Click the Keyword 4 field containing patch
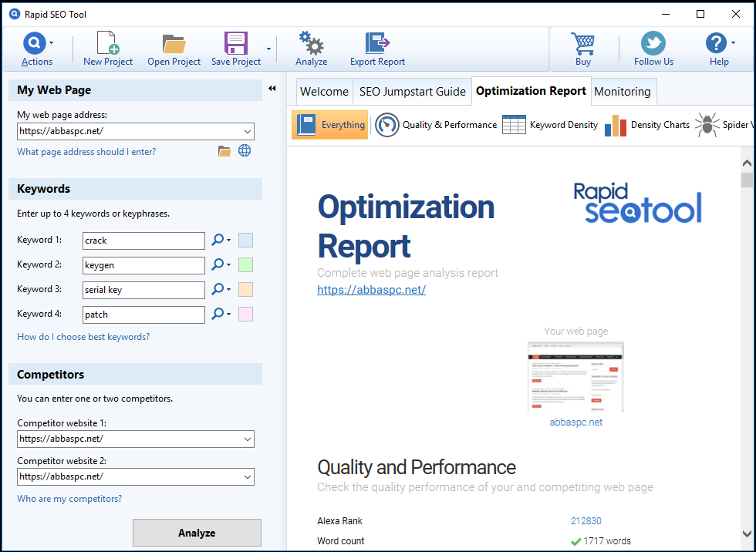The image size is (756, 552). point(143,315)
